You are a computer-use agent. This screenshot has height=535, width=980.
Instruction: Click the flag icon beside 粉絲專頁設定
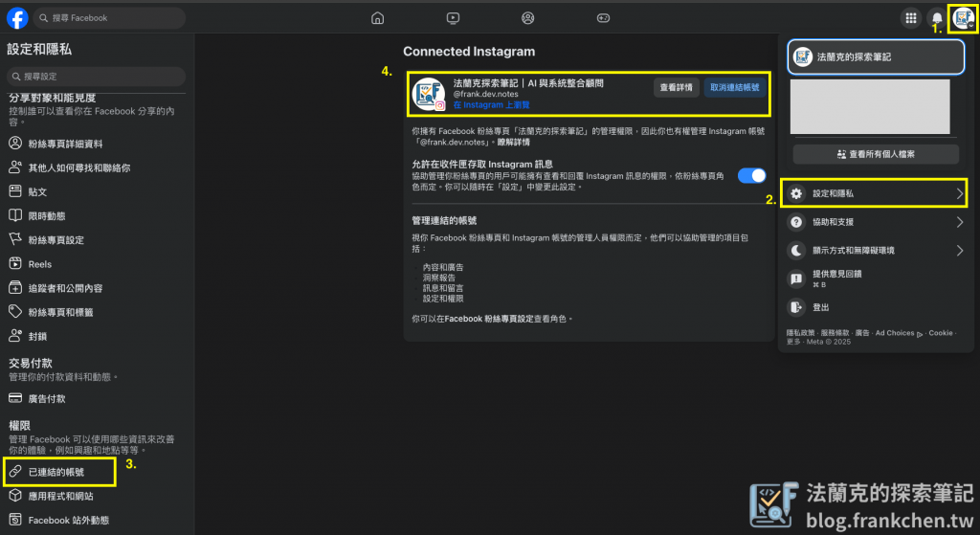pos(15,239)
